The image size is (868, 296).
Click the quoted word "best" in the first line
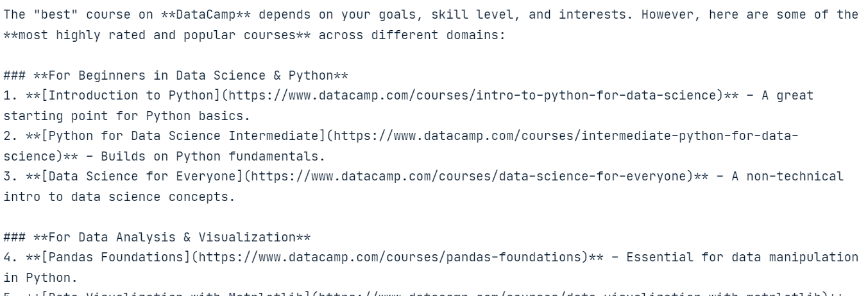click(56, 15)
